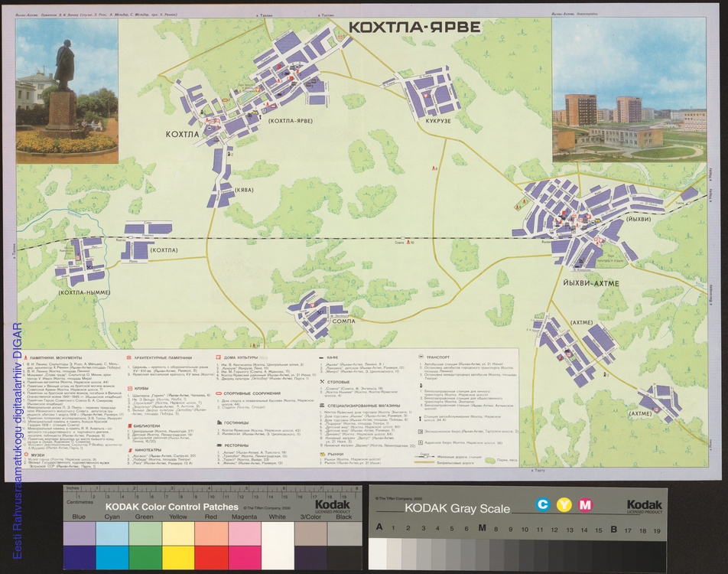
Task: Click the Lenin monument photo
Action: [67, 91]
